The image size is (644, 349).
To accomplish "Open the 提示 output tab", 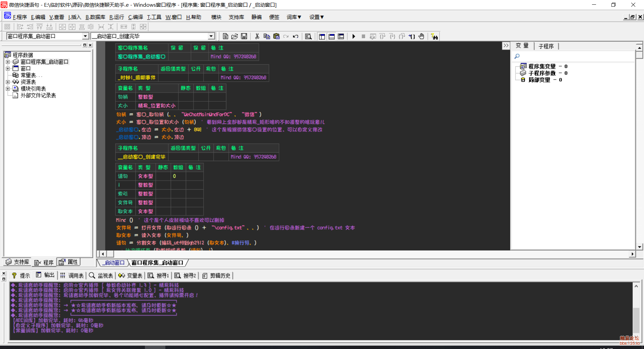I will point(21,276).
